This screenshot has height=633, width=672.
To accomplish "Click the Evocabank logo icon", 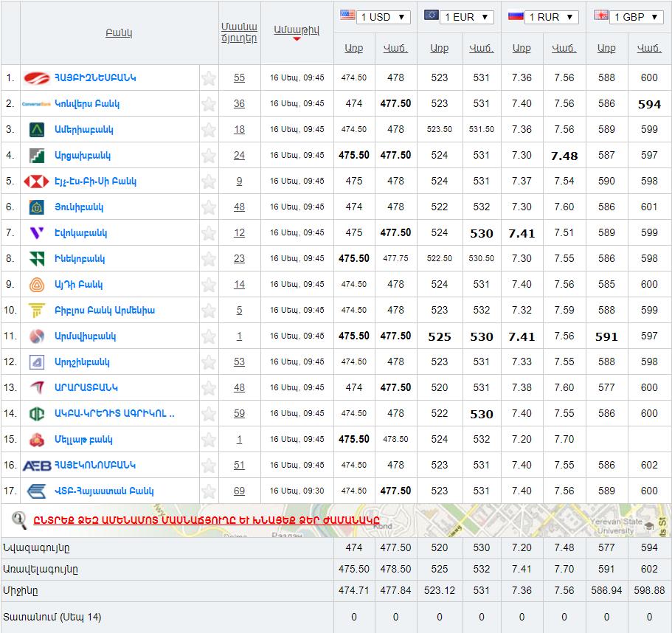I will pyautogui.click(x=36, y=233).
